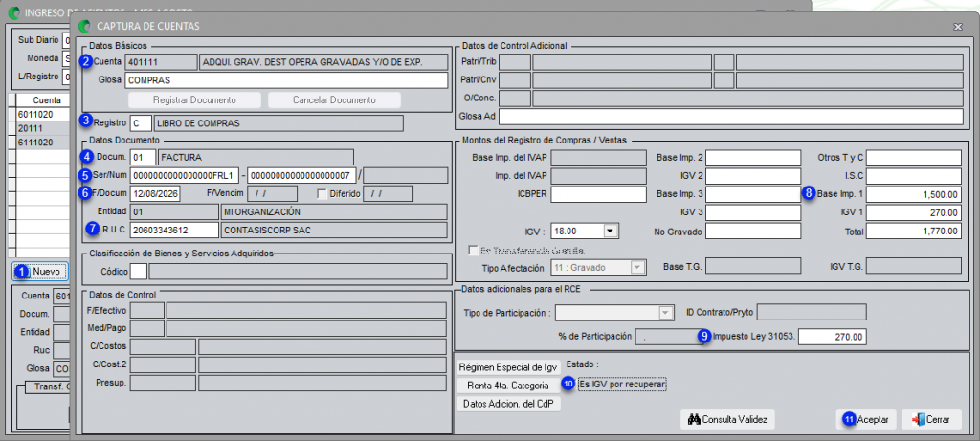
Task: Click the Código classification field
Action: pyautogui.click(x=139, y=271)
